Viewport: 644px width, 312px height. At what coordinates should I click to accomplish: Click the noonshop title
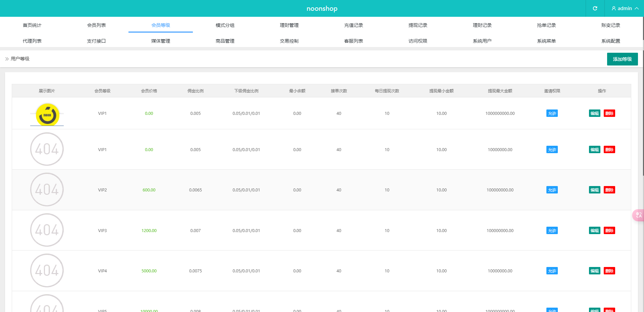[322, 8]
